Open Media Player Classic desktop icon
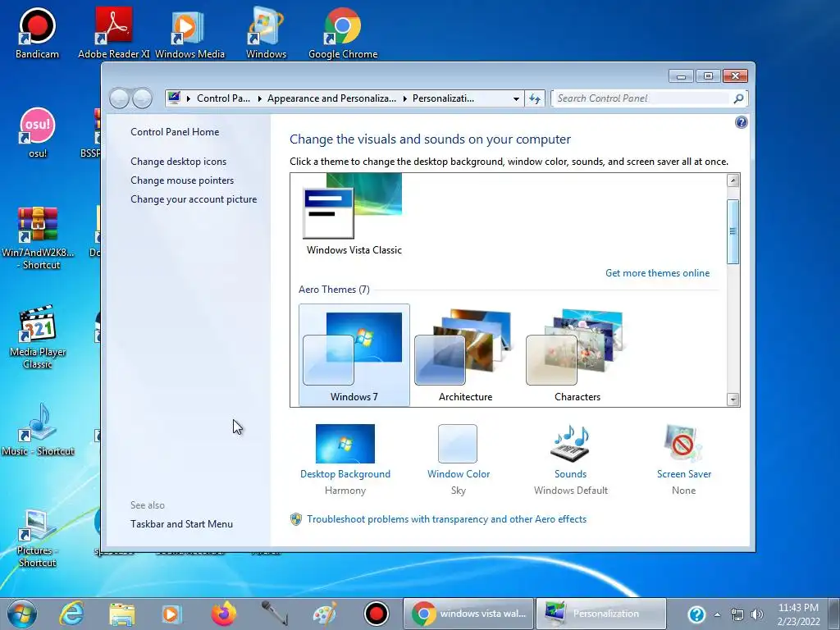 pos(38,336)
